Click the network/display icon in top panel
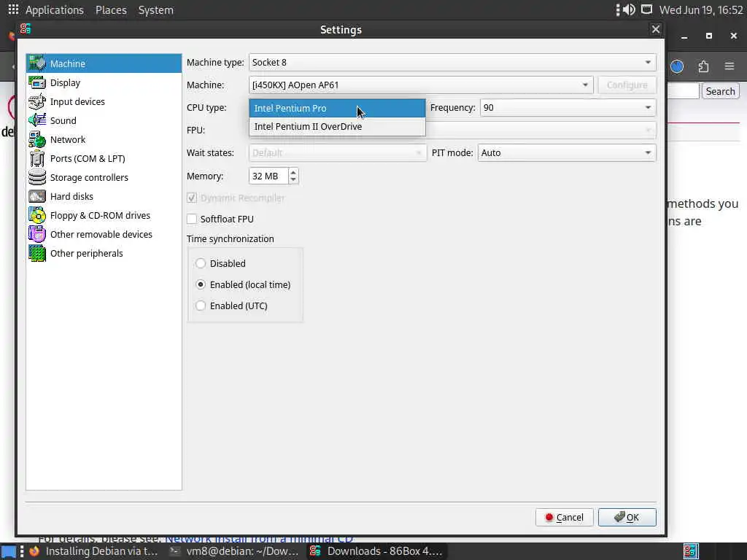The height and width of the screenshot is (560, 747). coord(646,9)
